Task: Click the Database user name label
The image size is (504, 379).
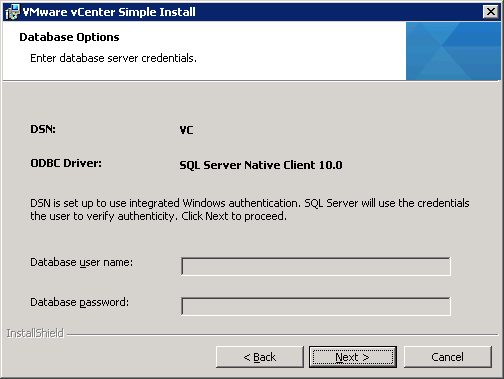Action: click(81, 263)
